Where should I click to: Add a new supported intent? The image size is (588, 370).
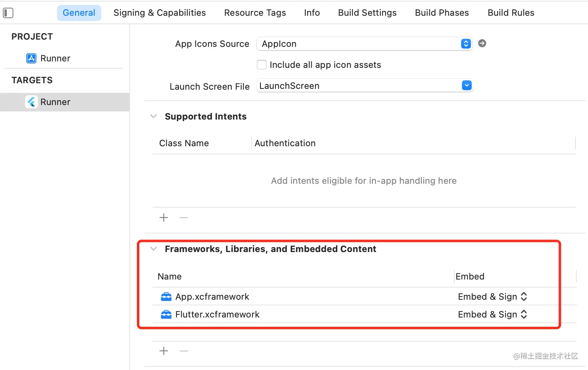click(x=164, y=218)
